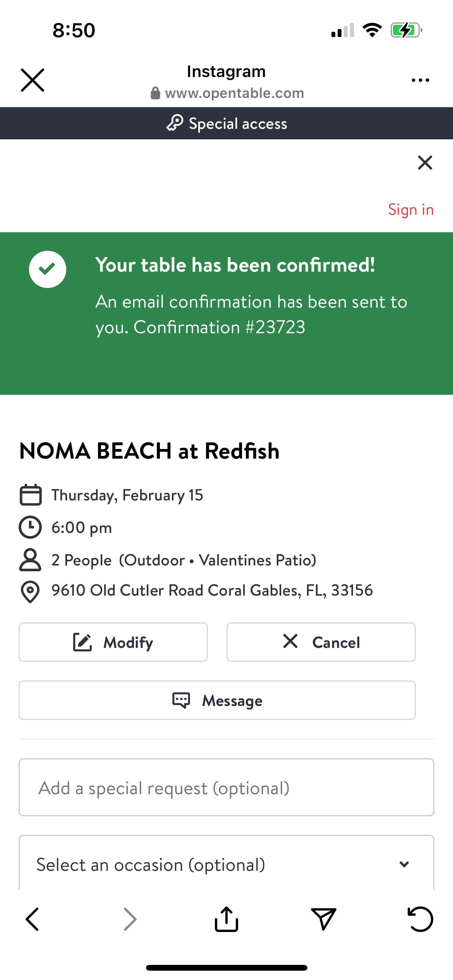The width and height of the screenshot is (453, 980).
Task: Tap the Special access key banner
Action: click(x=226, y=123)
